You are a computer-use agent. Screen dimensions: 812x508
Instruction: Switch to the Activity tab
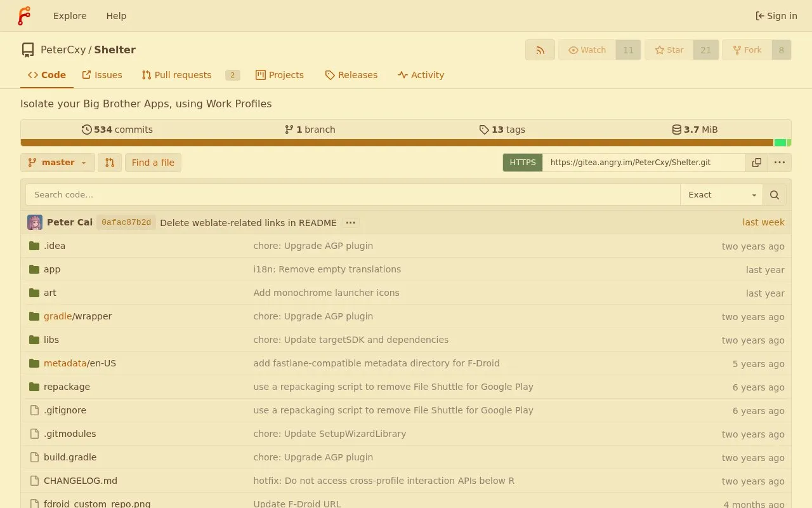[x=421, y=75]
